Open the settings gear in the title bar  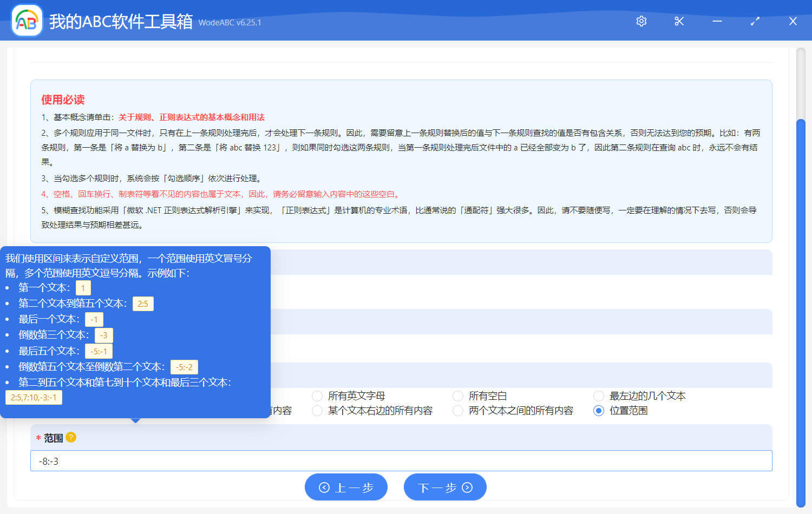(x=641, y=21)
